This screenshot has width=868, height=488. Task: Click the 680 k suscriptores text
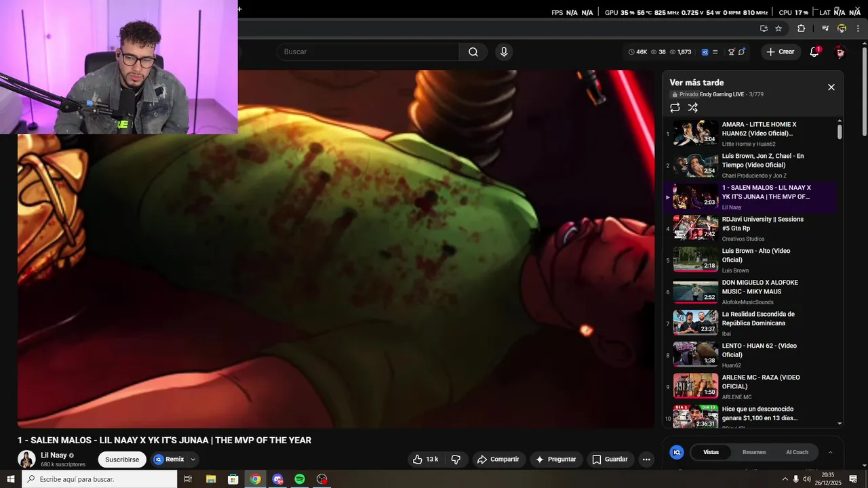[63, 464]
